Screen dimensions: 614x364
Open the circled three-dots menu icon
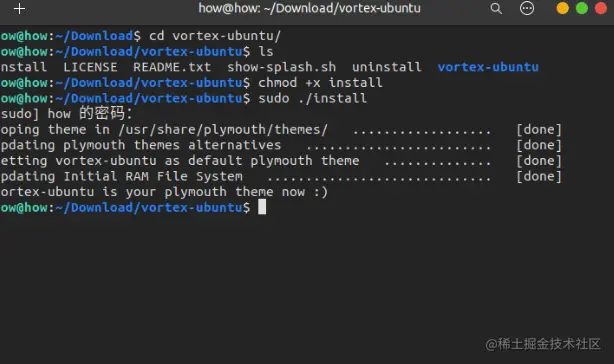[527, 8]
